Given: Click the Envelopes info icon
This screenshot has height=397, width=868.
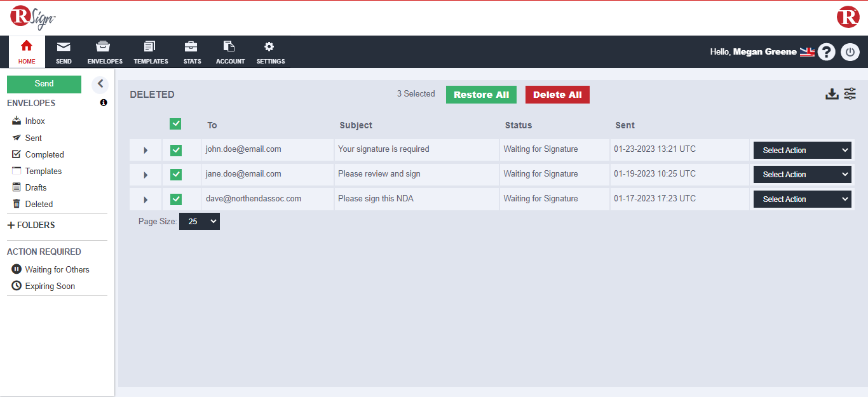Looking at the screenshot, I should click(104, 103).
